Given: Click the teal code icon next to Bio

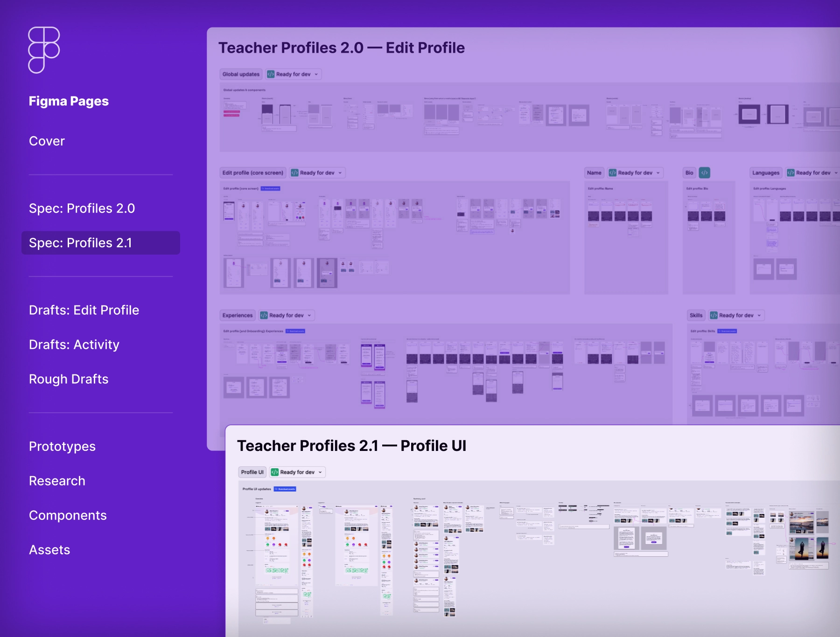Looking at the screenshot, I should [x=704, y=173].
